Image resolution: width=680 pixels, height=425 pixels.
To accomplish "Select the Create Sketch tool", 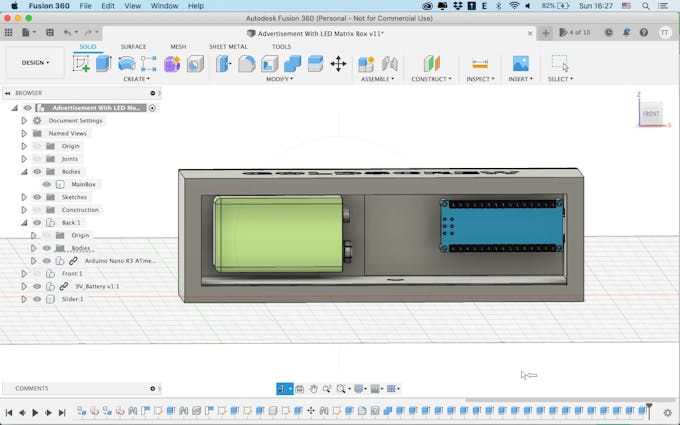I will tap(81, 64).
